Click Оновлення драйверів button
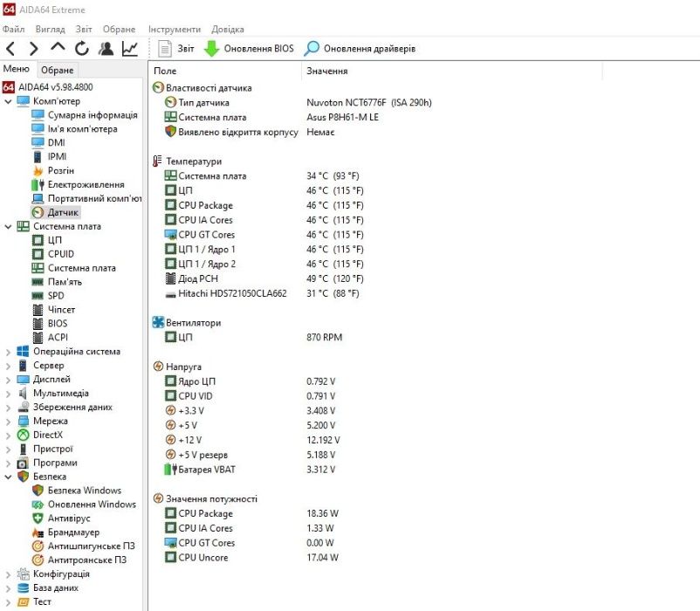Screen dimensions: 700x611 360,48
